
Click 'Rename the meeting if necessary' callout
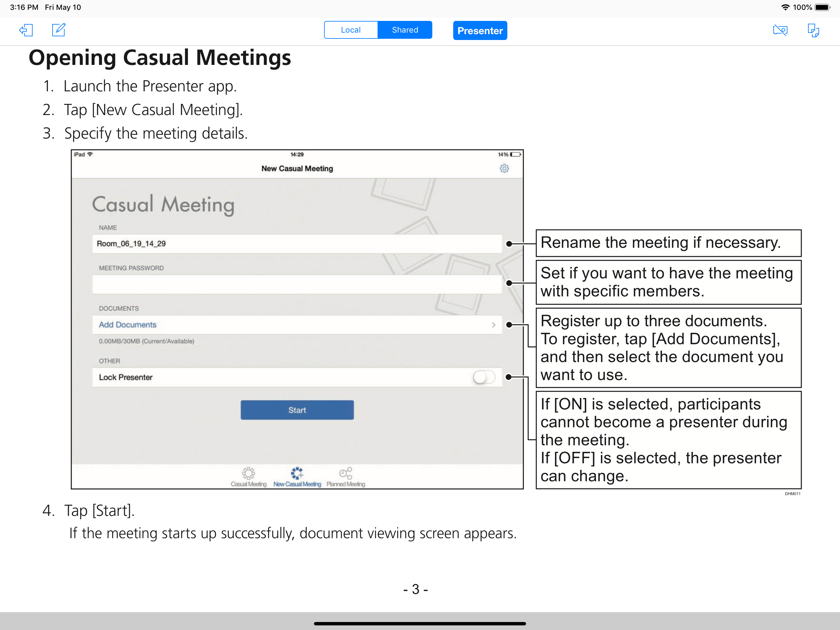668,243
